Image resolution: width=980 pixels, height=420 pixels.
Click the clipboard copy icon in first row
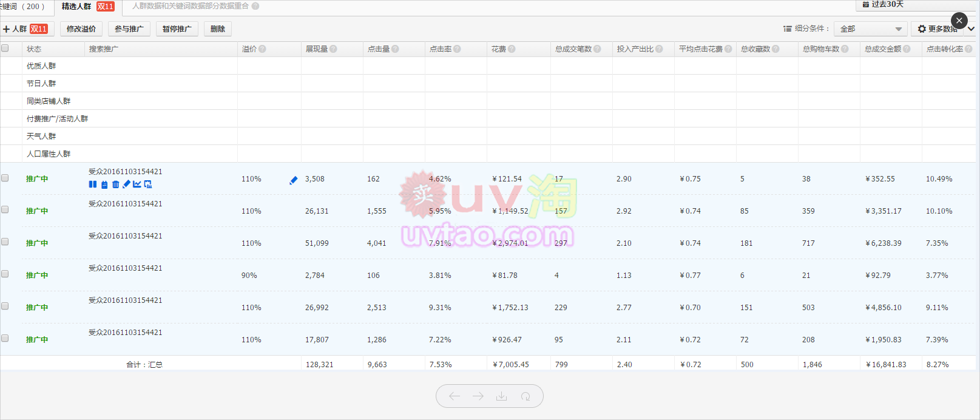pos(104,185)
